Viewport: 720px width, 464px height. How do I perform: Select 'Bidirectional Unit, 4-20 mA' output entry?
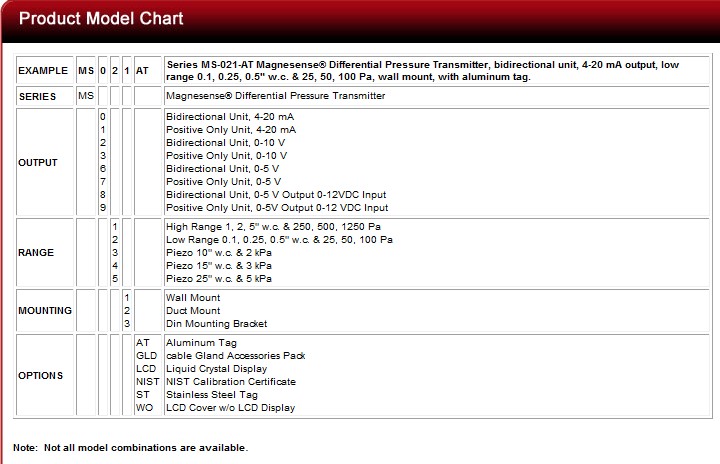[x=230, y=117]
